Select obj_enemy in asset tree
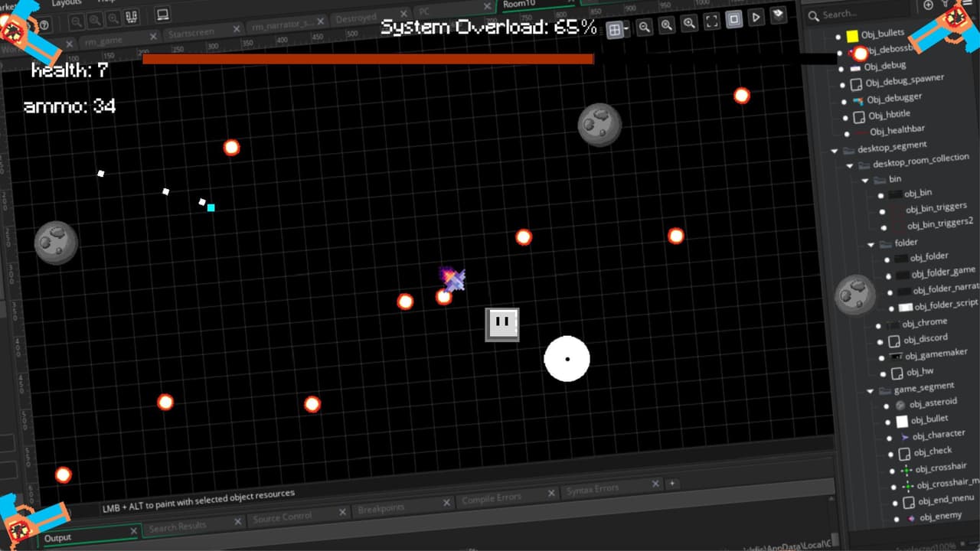Viewport: 980px width, 551px height. click(940, 517)
